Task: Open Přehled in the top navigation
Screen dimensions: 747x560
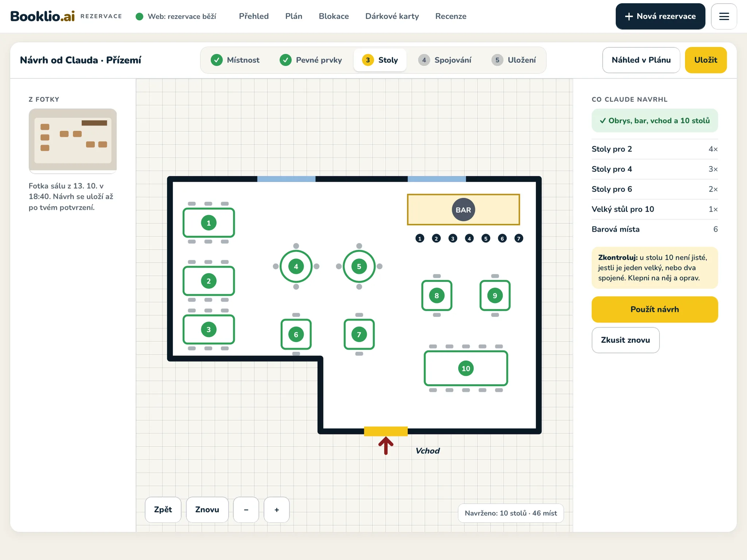Action: coord(254,16)
